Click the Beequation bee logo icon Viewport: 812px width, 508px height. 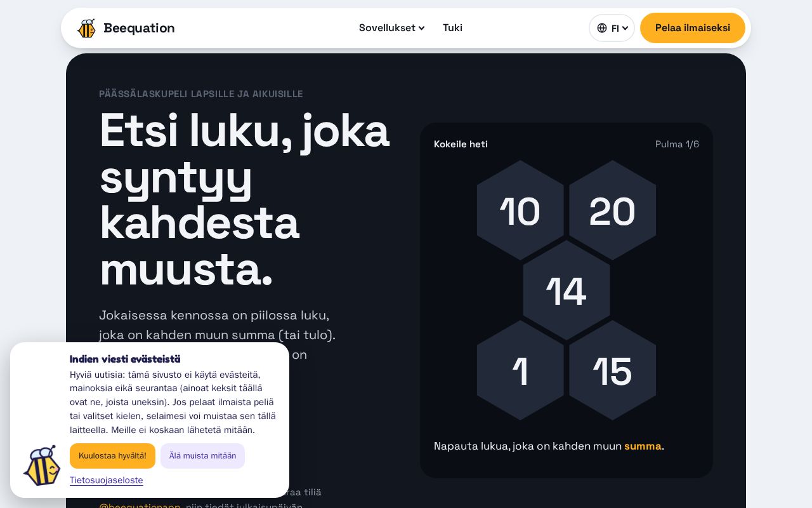point(86,28)
